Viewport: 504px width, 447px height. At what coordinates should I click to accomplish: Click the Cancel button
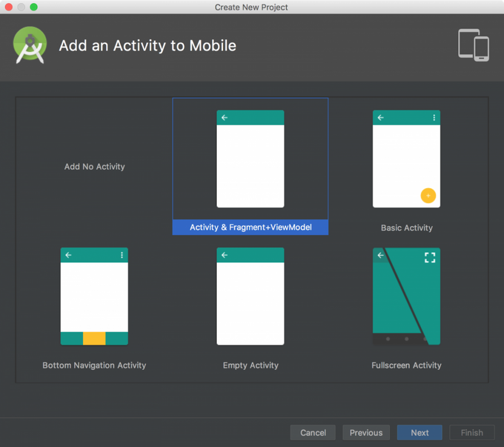coord(313,432)
